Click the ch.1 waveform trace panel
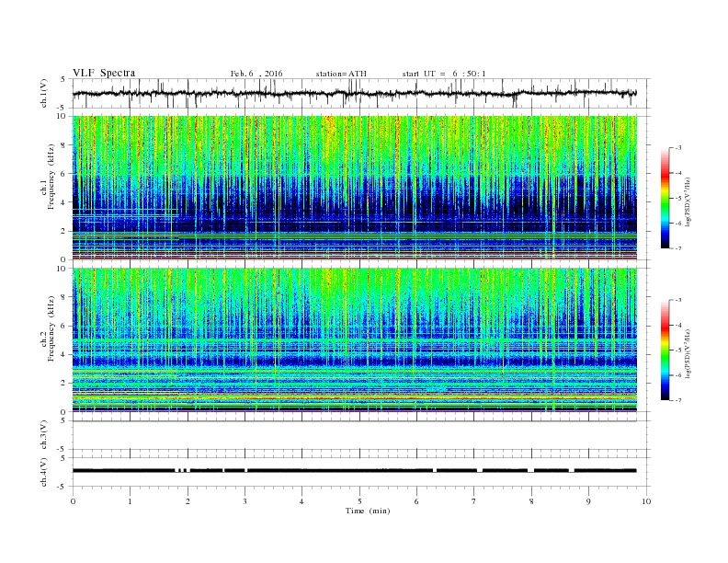 coord(361,93)
